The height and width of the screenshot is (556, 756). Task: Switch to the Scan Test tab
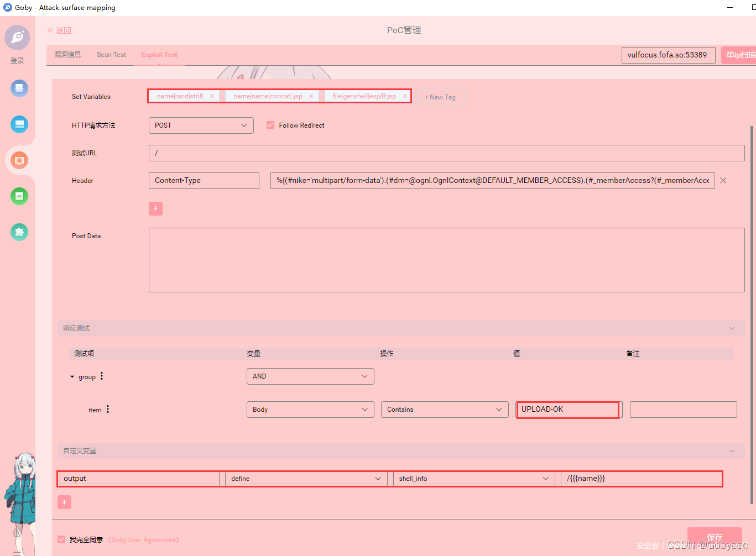coord(111,55)
